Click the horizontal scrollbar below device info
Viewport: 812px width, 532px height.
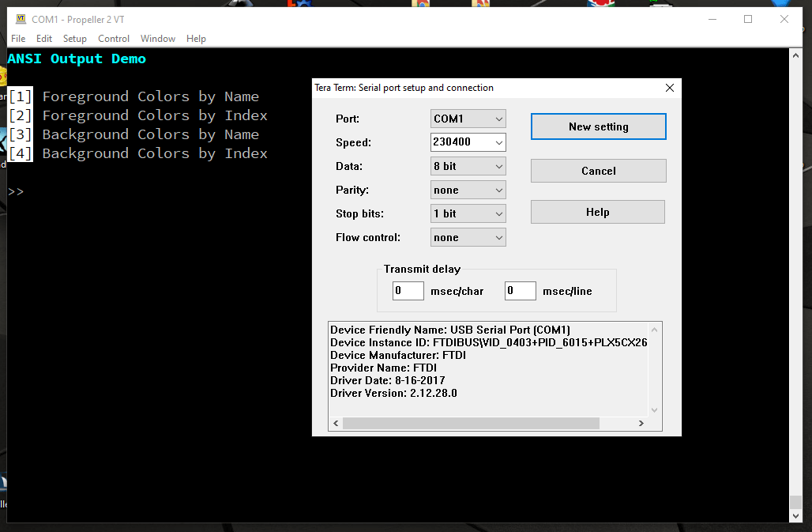474,423
